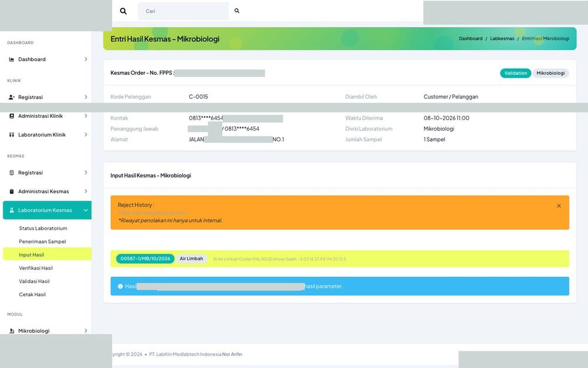The width and height of the screenshot is (588, 368).
Task: Open the Dashboard sidebar menu label
Action: (32, 59)
